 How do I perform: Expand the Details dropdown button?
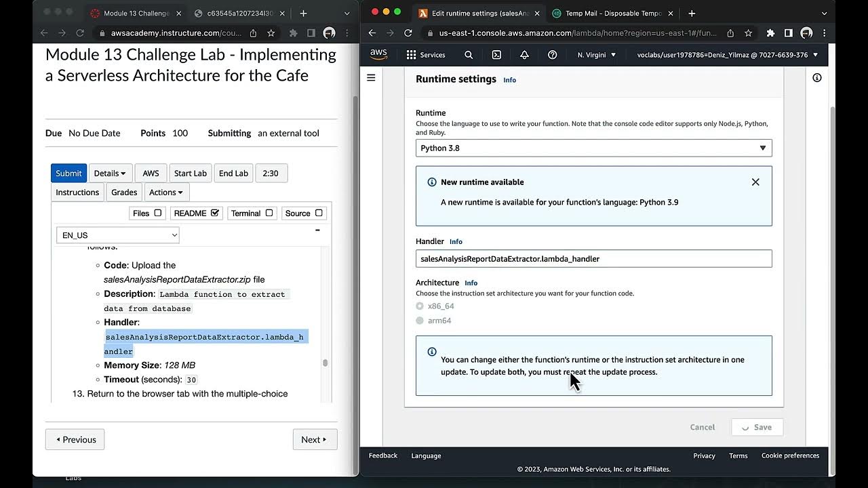pos(111,174)
